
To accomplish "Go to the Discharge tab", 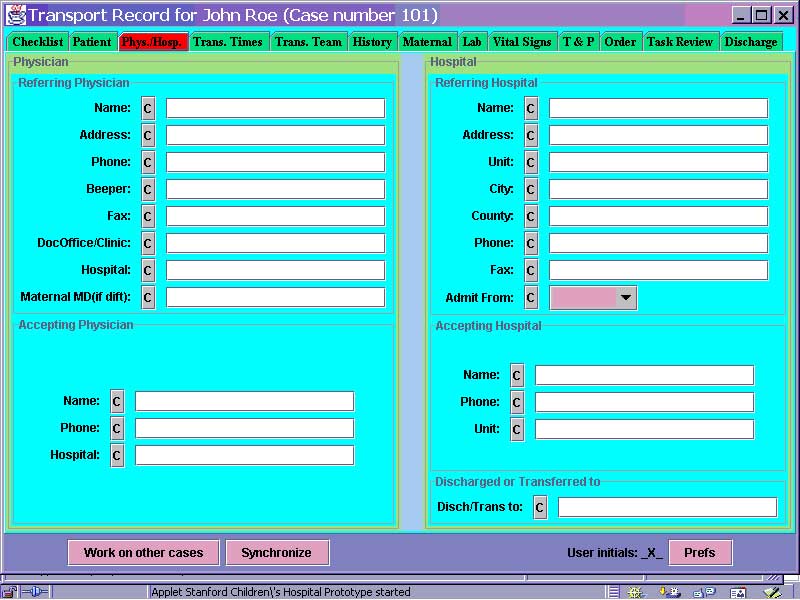I will (751, 42).
